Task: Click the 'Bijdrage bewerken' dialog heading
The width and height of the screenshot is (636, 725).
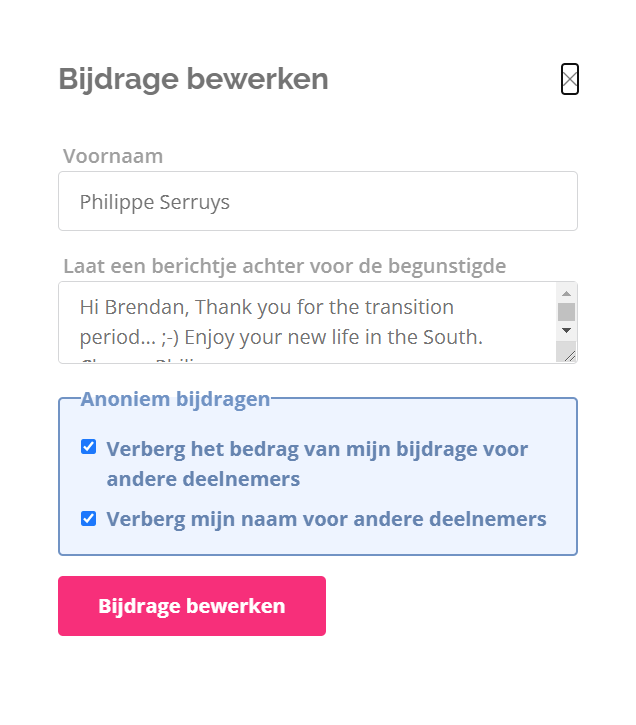Action: 193,79
